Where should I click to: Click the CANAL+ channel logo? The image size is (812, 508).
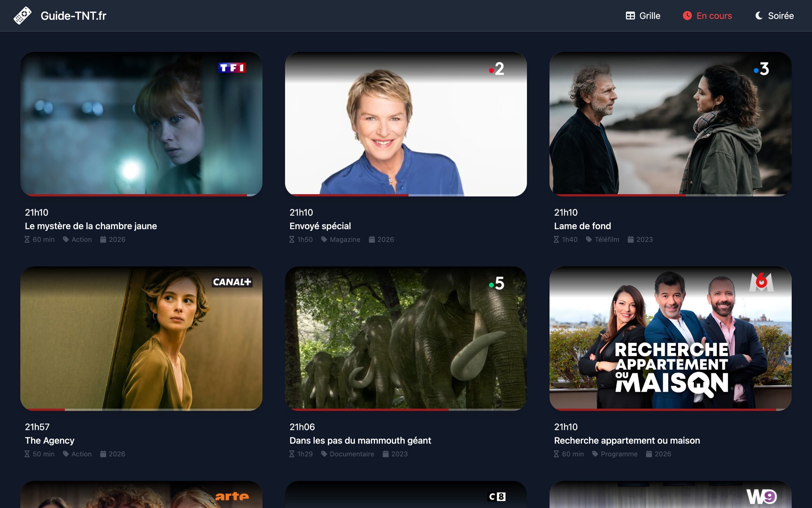[232, 282]
